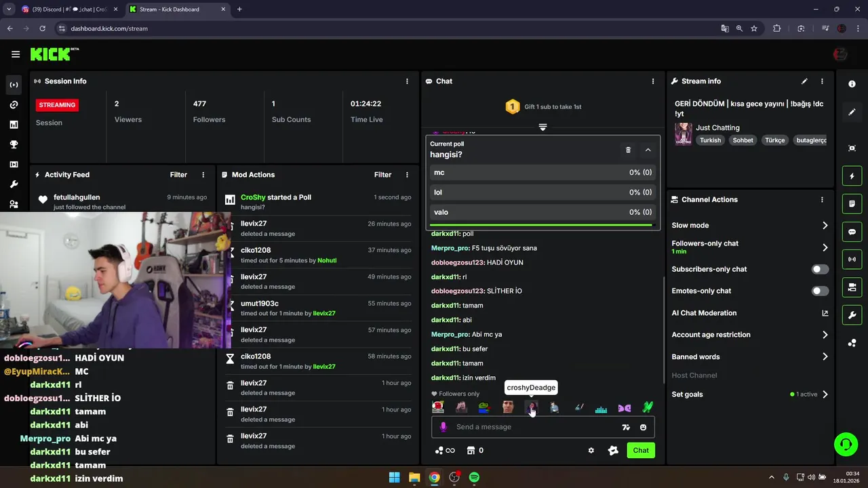Collapse the current poll panel
Image resolution: width=868 pixels, height=488 pixels.
648,150
